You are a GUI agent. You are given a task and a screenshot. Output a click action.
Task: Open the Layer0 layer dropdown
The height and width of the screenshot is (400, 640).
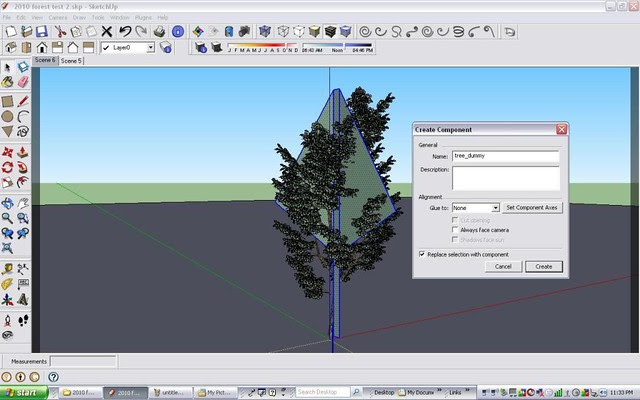(151, 48)
